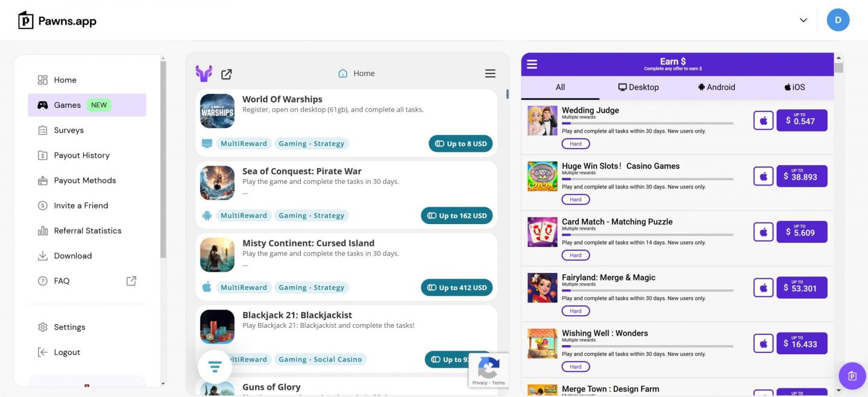Switch to the iOS offers tab
Image resolution: width=868 pixels, height=397 pixels.
pos(793,87)
